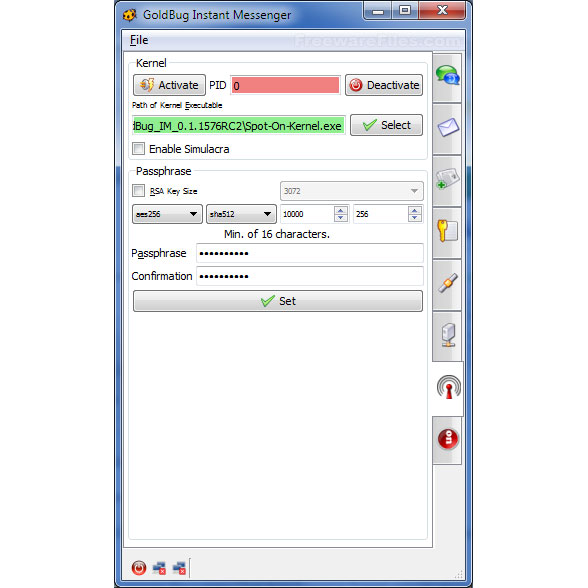The image size is (588, 588).
Task: Click the Passphrase input field
Action: tap(310, 254)
